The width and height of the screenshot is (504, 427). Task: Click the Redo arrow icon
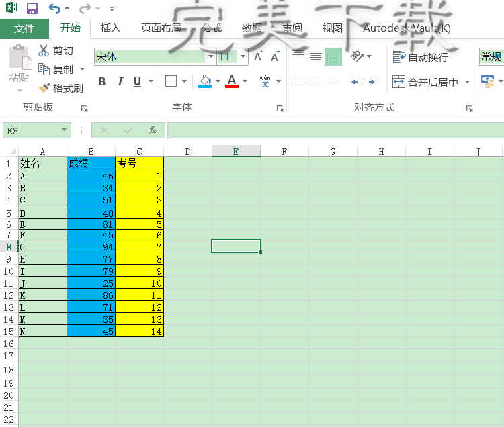coord(85,9)
